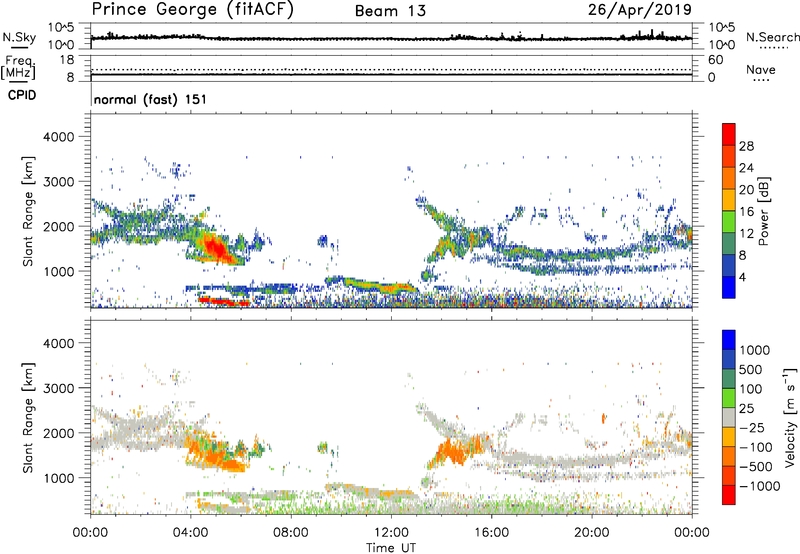
Task: Click the '18' tick of the frequency axis
Action: tap(67, 60)
